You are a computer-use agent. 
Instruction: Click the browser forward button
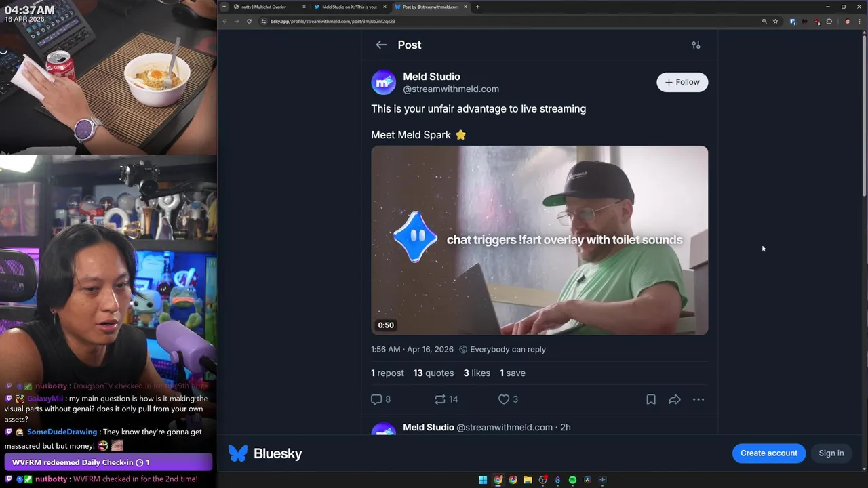[x=237, y=21]
